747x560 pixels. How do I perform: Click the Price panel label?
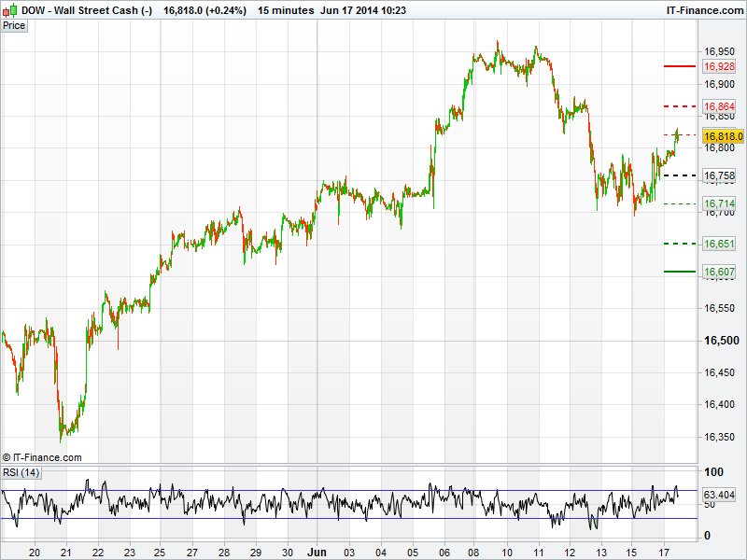click(x=14, y=25)
